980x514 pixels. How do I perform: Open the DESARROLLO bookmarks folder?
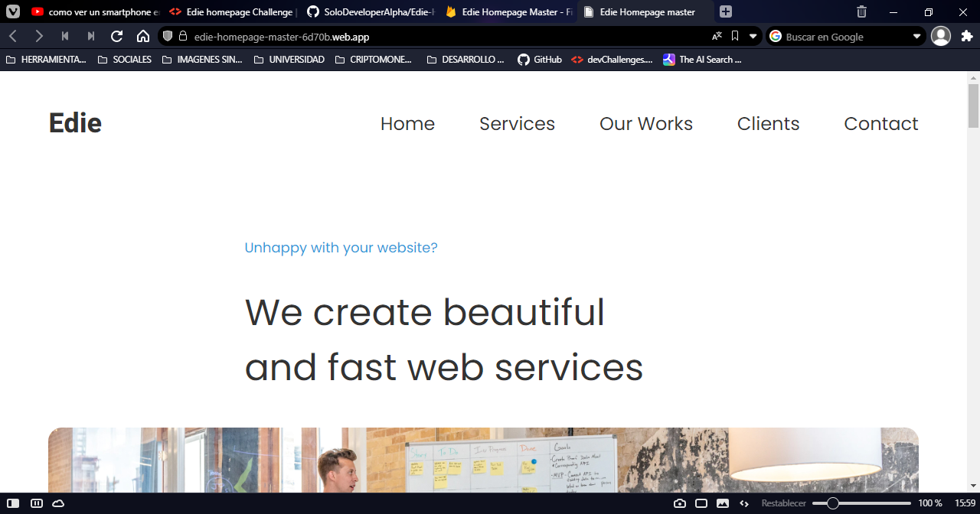(x=465, y=59)
